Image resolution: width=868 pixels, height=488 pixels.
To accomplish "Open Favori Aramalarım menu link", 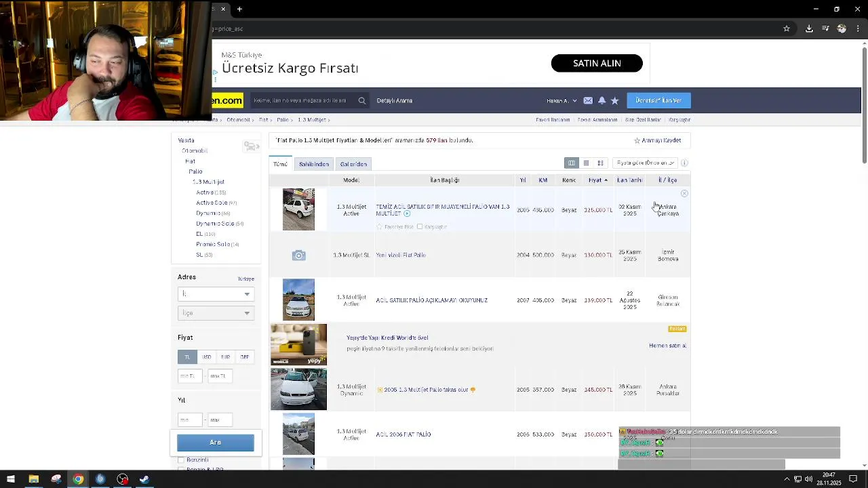I will click(597, 120).
